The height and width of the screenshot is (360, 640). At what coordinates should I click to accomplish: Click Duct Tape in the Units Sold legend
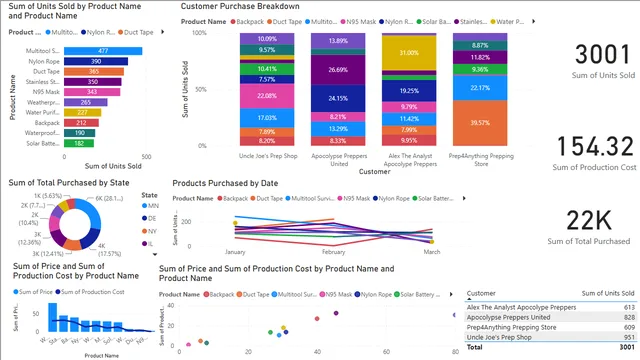point(136,32)
